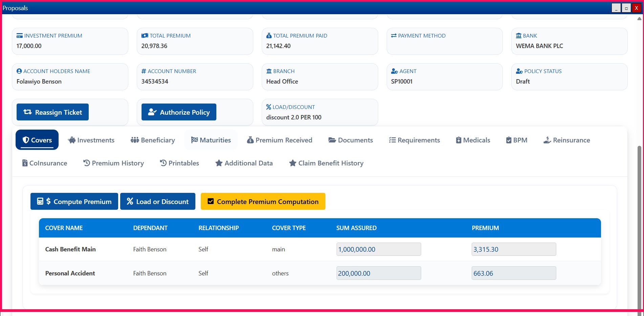
Task: Click the invoice icon beside CoInsurance
Action: coord(25,163)
